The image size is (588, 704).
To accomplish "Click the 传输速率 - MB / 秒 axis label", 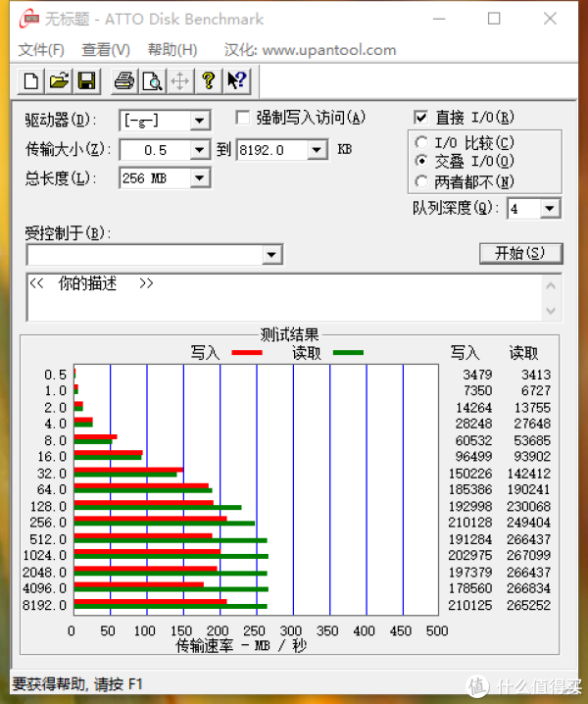I will click(241, 646).
